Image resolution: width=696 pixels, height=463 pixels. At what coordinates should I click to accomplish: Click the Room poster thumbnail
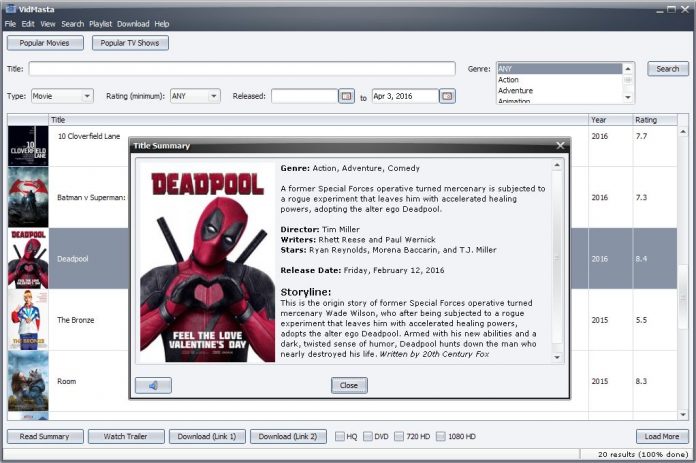click(28, 381)
